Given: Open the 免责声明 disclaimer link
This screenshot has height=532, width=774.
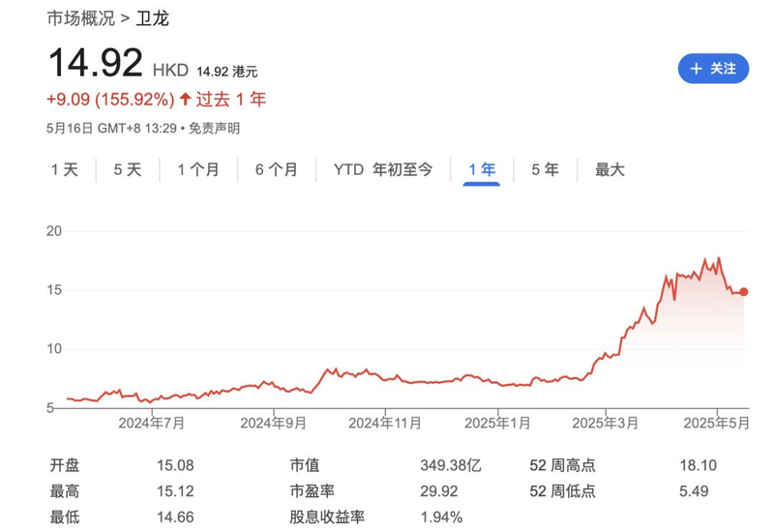Looking at the screenshot, I should click(x=214, y=128).
